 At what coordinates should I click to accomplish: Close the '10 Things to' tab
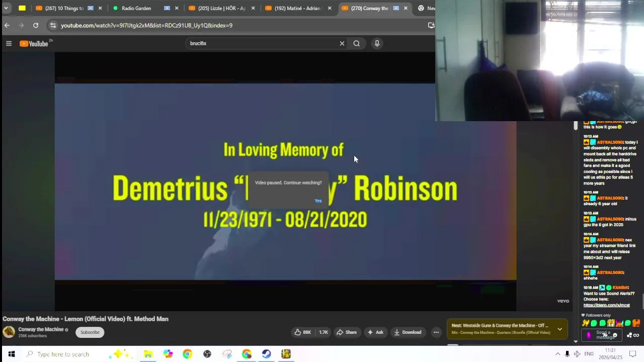[x=100, y=8]
